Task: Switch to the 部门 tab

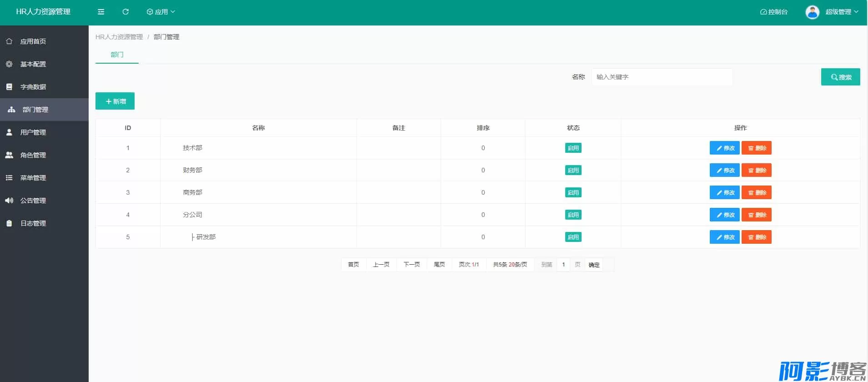Action: 117,55
